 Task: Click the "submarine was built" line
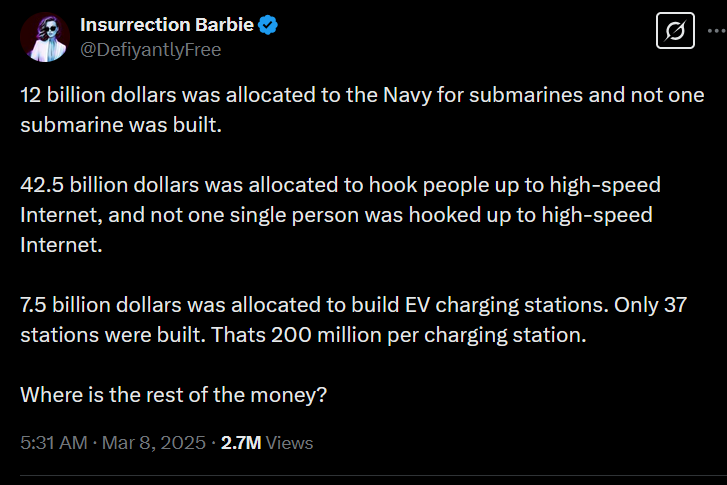120,125
